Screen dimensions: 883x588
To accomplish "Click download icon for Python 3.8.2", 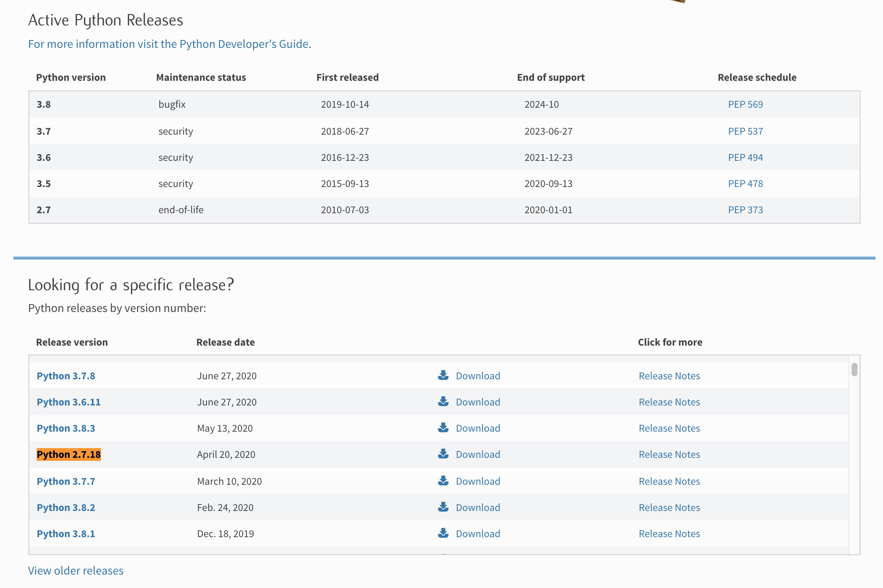I will [443, 507].
